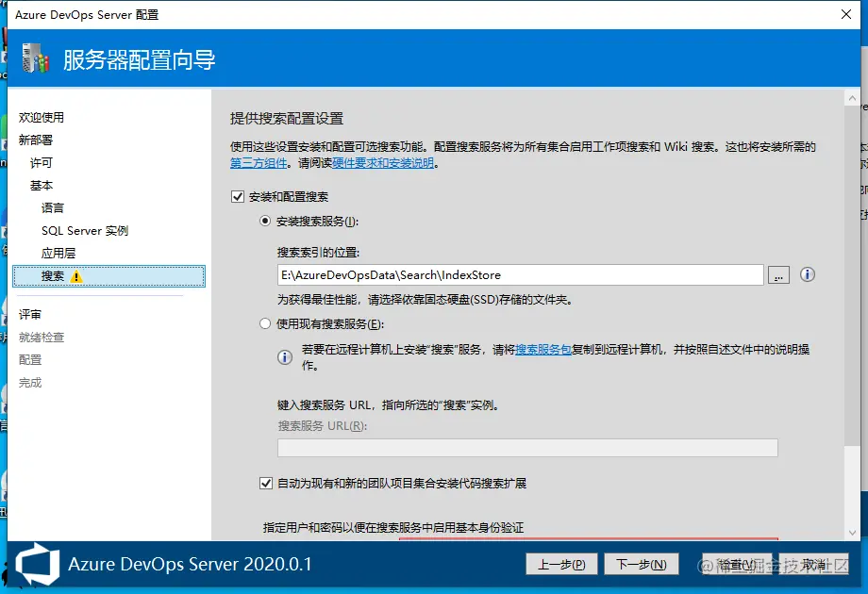Go to 基本 step in sidebar

click(41, 186)
